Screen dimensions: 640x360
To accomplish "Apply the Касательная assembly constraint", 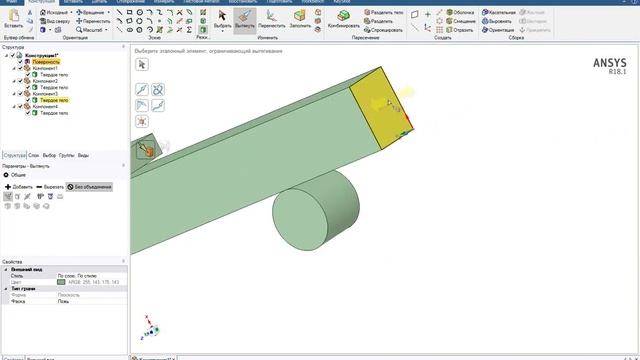I will click(499, 12).
